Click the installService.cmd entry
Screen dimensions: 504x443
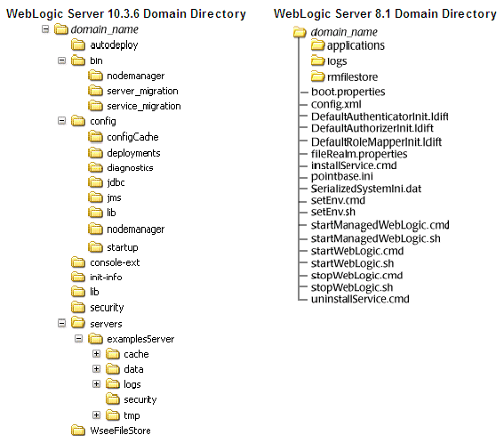pos(354,165)
